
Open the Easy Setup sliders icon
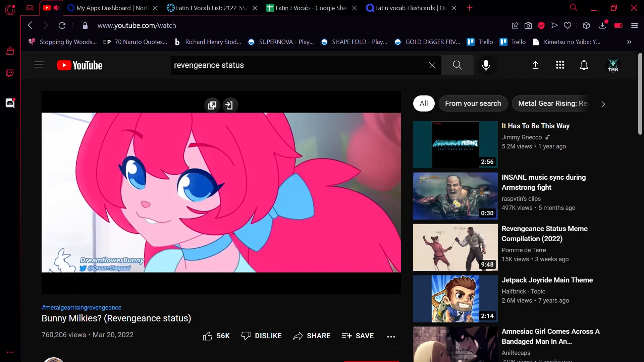pyautogui.click(x=635, y=25)
